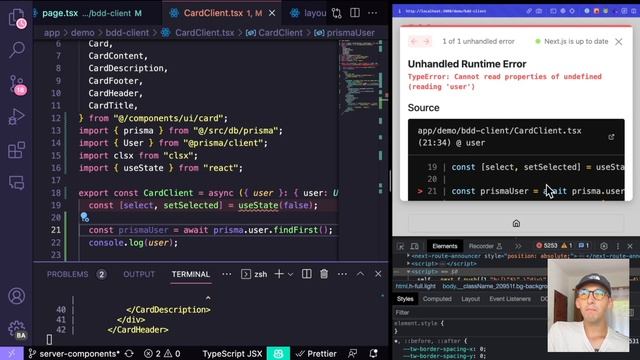Select the Event Listeners tab in DevTools
The image size is (640, 360).
510,299
